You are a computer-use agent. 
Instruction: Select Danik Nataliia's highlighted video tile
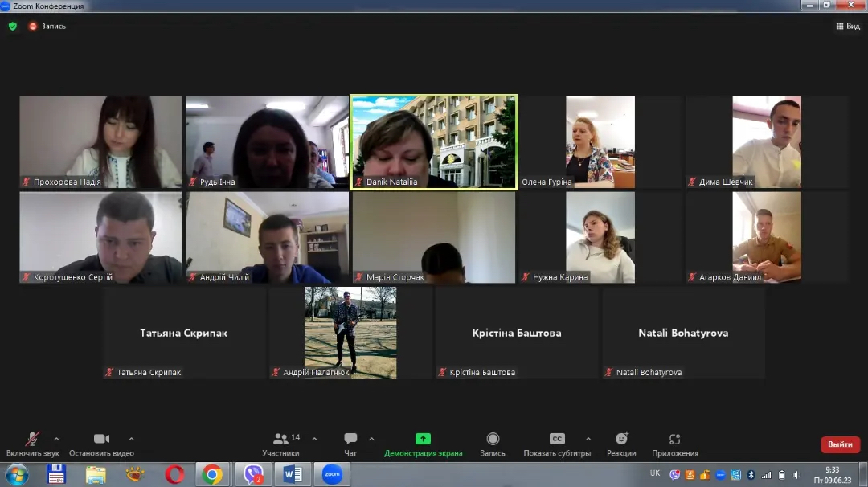tap(434, 142)
